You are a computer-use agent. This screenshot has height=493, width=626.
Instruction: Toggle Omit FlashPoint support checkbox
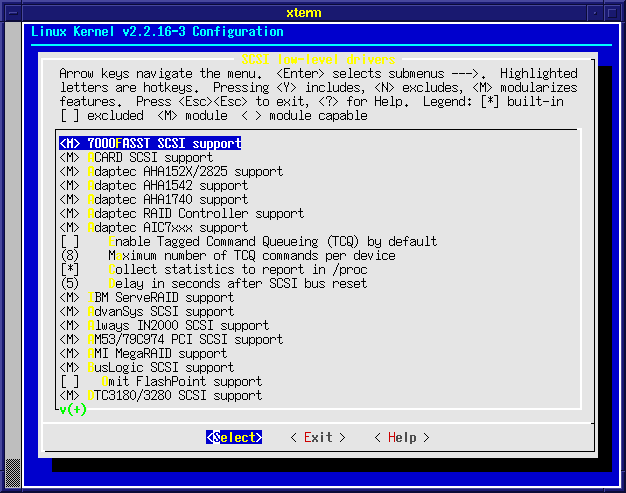click(x=69, y=381)
